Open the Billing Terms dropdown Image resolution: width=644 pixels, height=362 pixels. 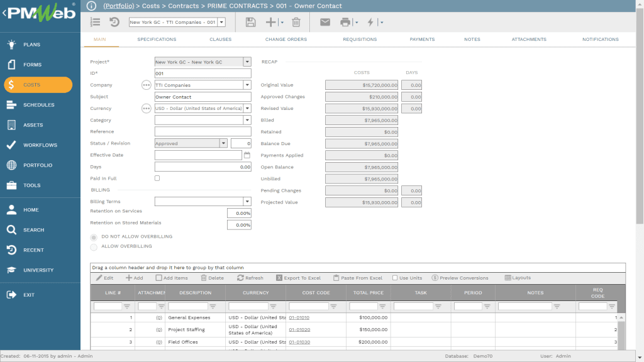click(247, 202)
